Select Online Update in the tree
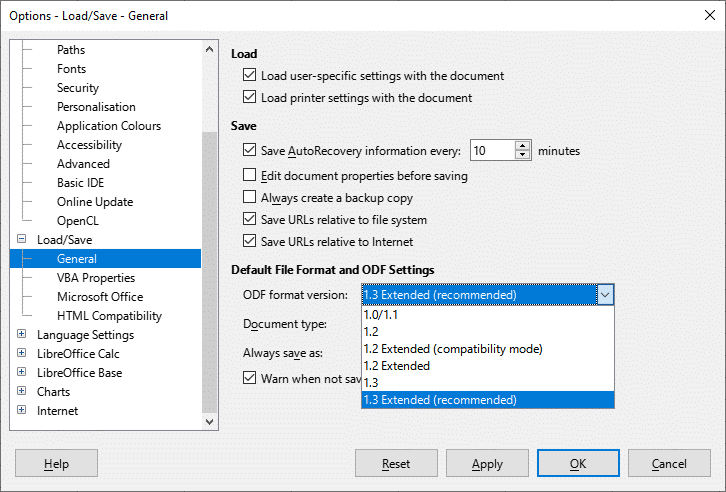The width and height of the screenshot is (726, 492). [x=95, y=201]
